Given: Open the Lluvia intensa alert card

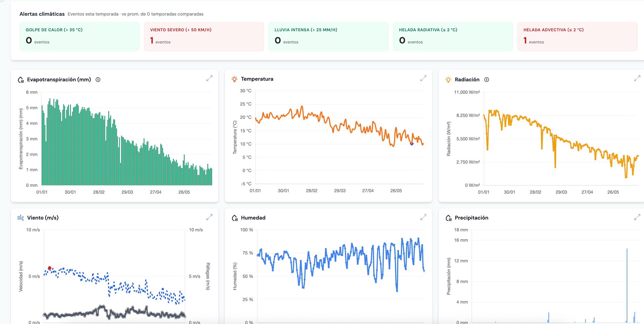Looking at the screenshot, I should (328, 37).
